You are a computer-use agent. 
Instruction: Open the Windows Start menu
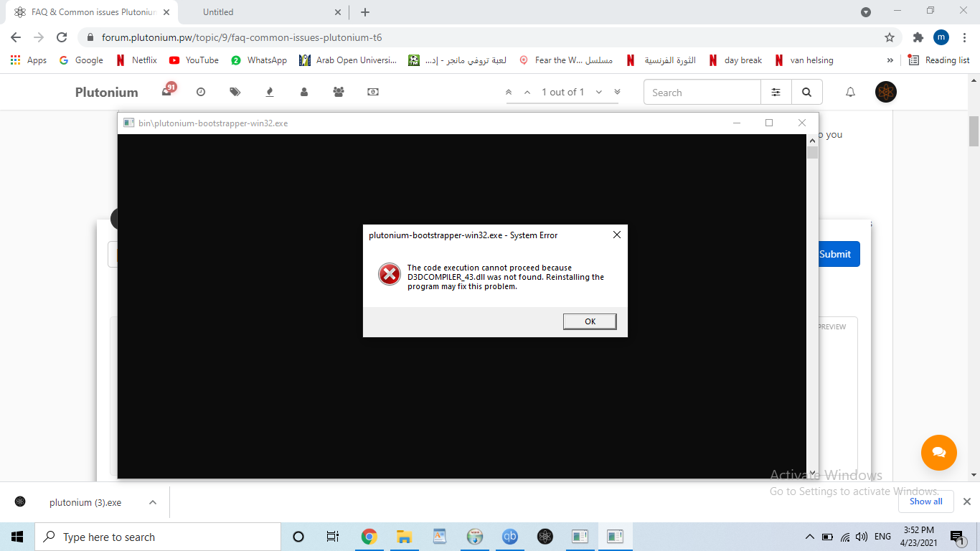[17, 537]
